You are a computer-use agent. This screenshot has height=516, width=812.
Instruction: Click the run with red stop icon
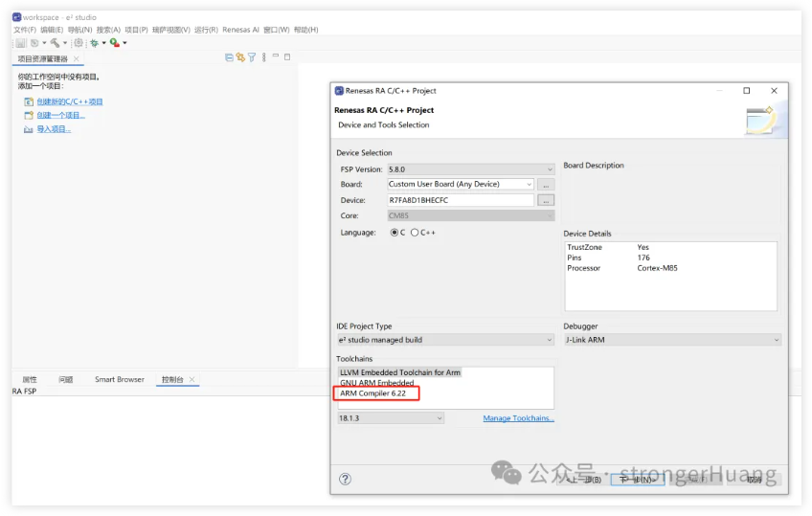coord(115,43)
